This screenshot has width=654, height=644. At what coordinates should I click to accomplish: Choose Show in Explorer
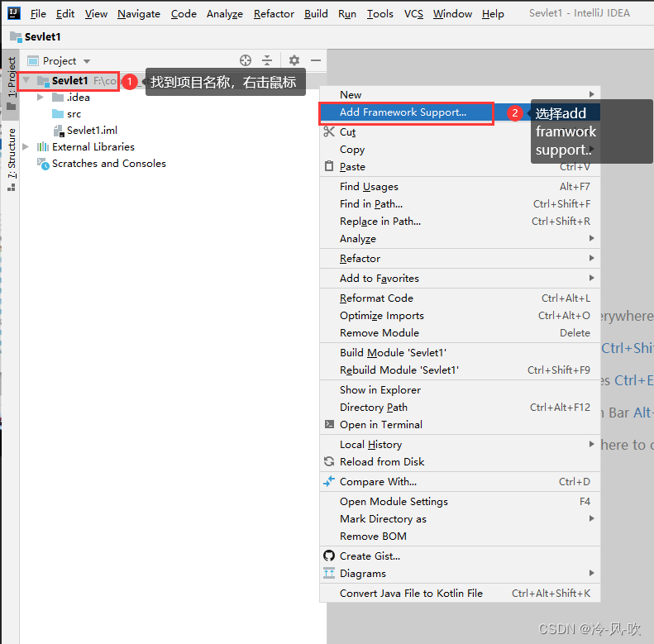(x=460, y=390)
